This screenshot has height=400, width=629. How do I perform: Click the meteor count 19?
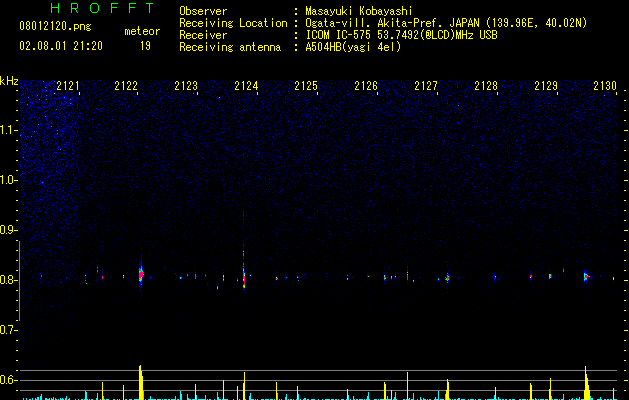point(145,46)
